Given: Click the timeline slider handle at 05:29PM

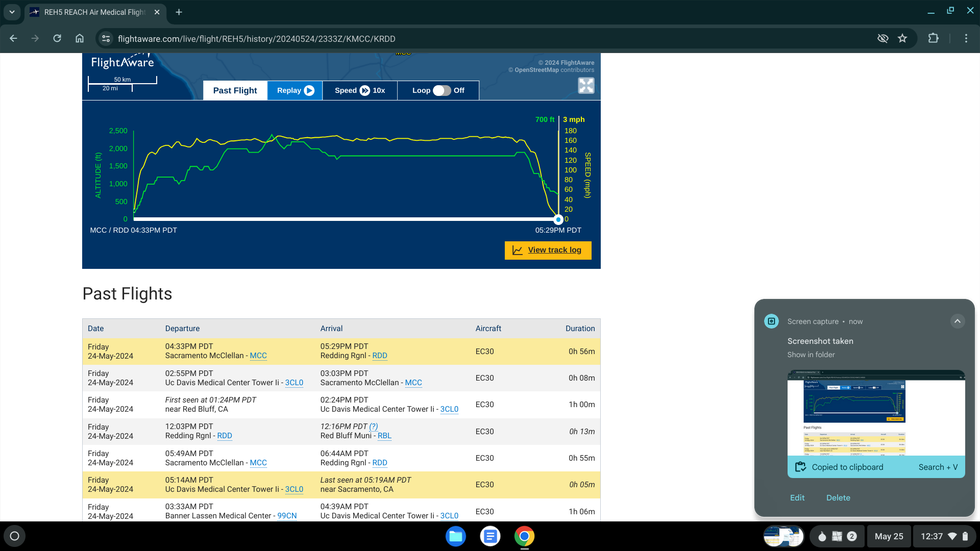Looking at the screenshot, I should click(x=558, y=219).
